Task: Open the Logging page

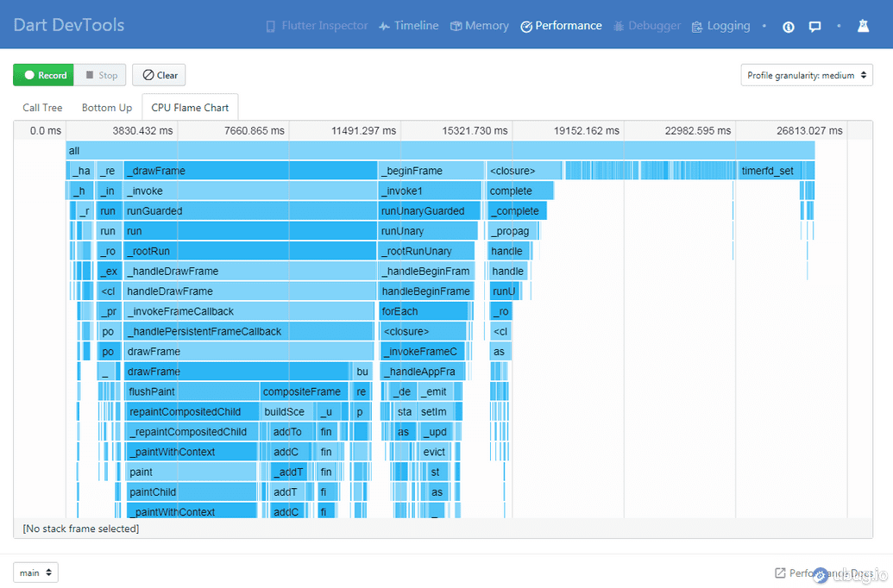Action: pos(720,26)
